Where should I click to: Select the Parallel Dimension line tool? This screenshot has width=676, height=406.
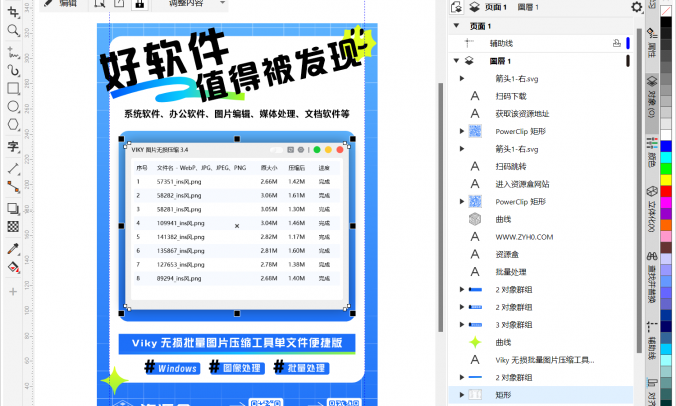click(x=13, y=169)
